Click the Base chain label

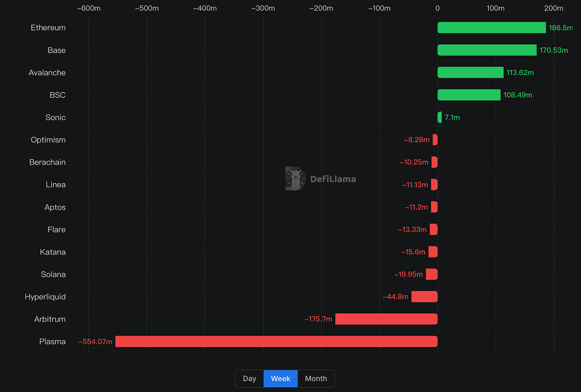(57, 50)
